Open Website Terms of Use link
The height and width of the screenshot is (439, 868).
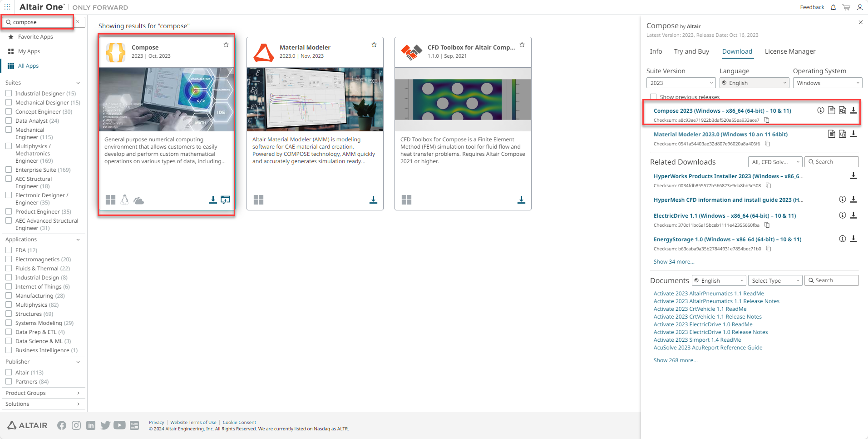(x=193, y=423)
